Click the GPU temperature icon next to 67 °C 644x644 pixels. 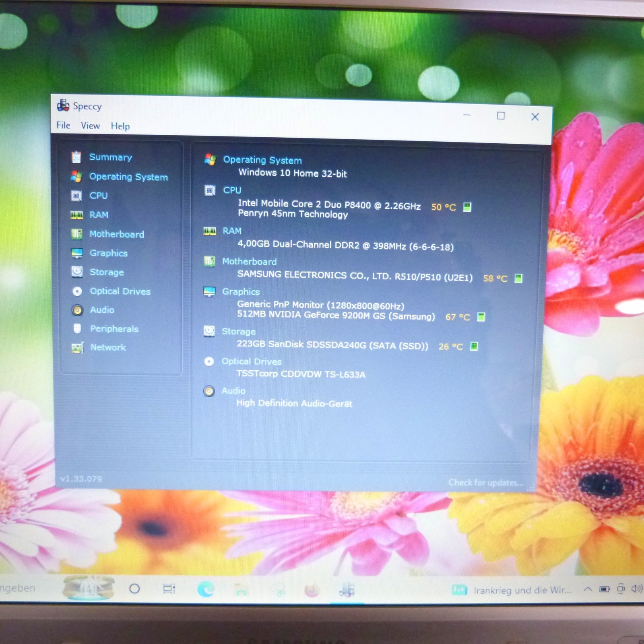(481, 317)
